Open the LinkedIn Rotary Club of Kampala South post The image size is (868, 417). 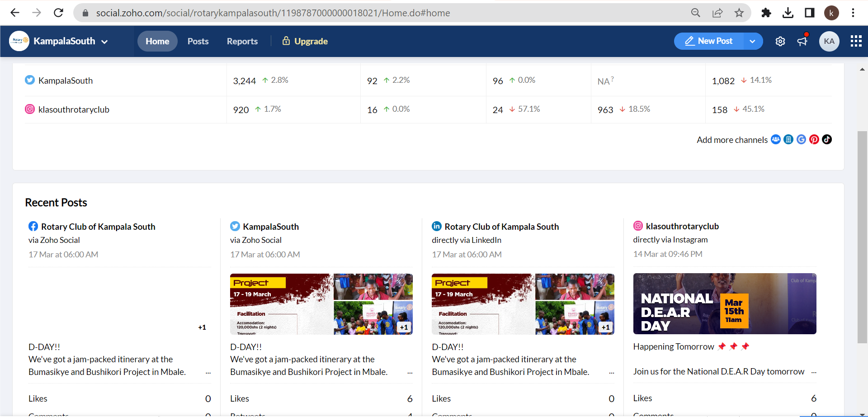point(502,227)
